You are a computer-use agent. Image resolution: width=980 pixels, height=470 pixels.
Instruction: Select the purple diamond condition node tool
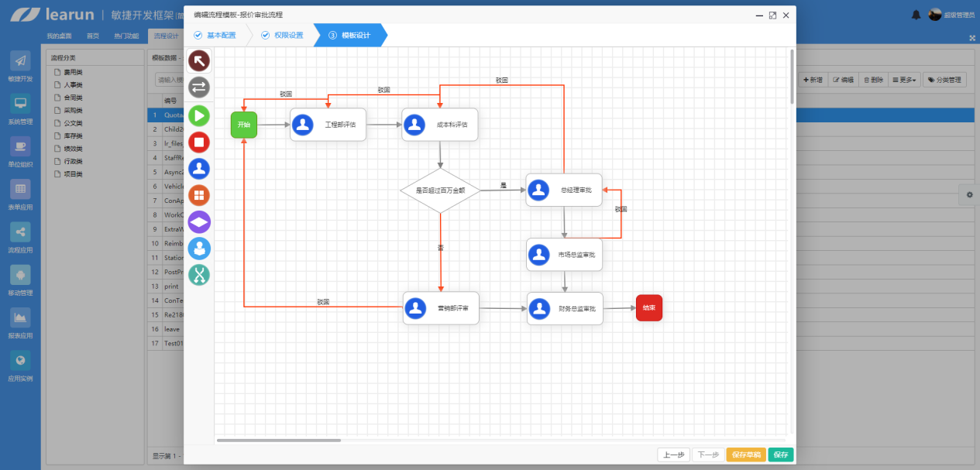point(199,221)
